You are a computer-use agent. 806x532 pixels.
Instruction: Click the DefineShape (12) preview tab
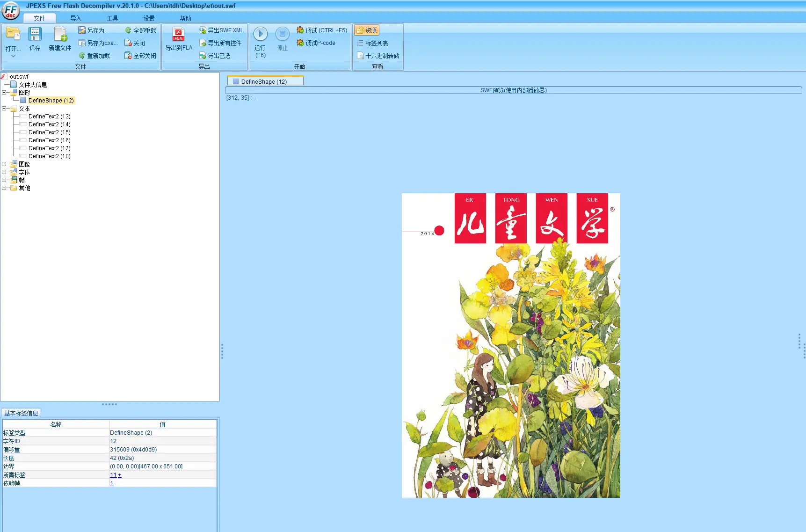(x=265, y=81)
